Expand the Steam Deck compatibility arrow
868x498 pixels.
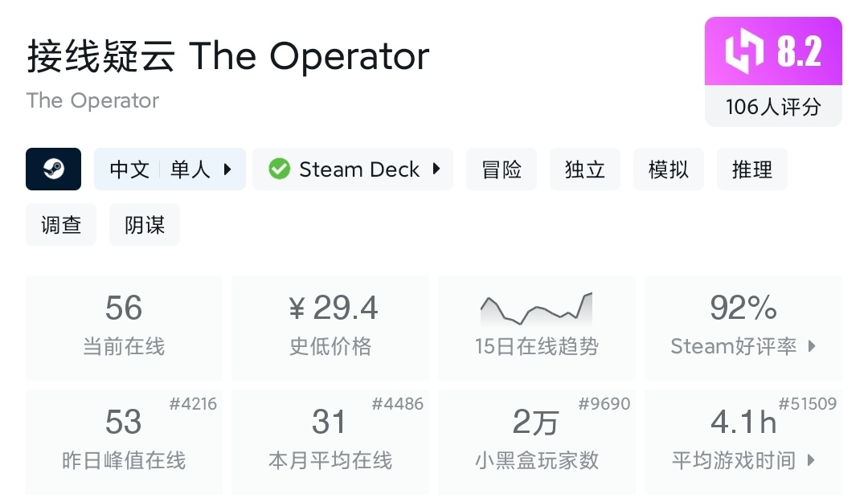[436, 169]
